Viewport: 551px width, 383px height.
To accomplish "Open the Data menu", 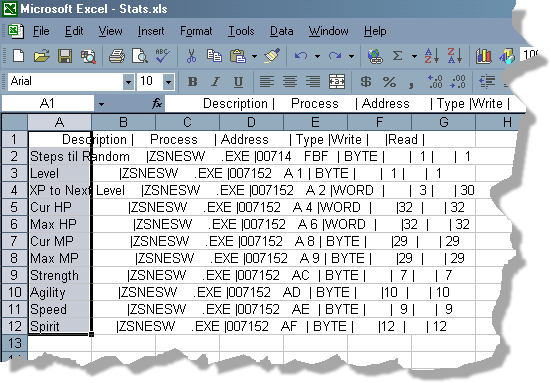I will pos(281,31).
